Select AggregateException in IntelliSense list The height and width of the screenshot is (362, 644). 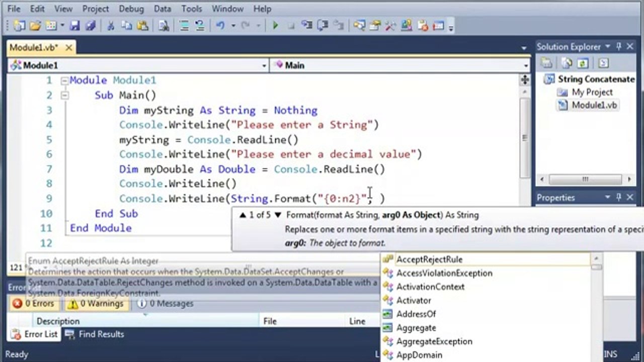(x=486, y=341)
